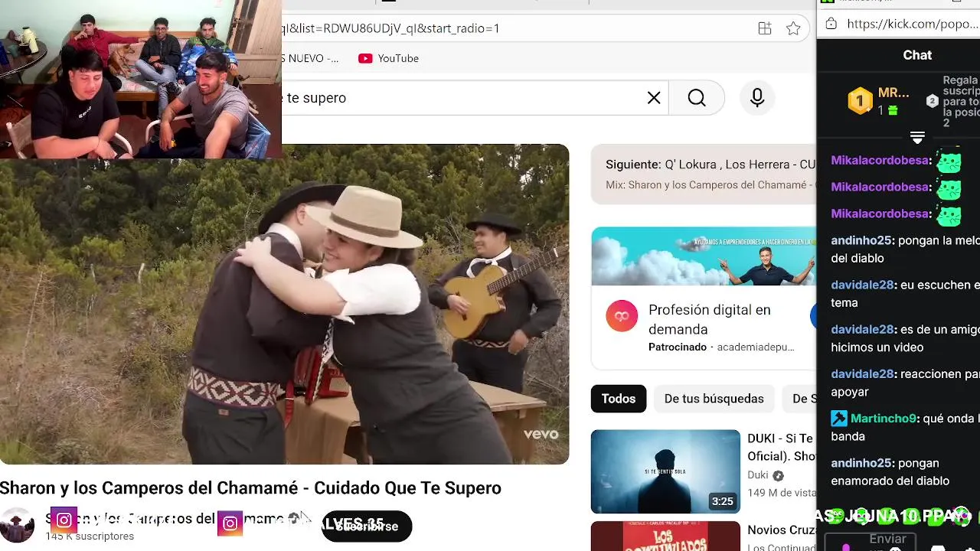Open the 'Duki' channel name under the video
This screenshot has height=551, width=980.
tap(758, 475)
